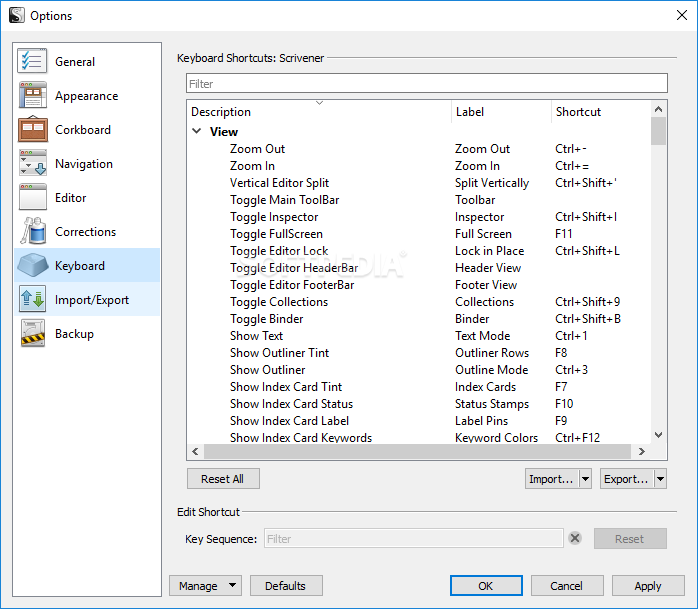The height and width of the screenshot is (609, 698).
Task: Click the Ctrl+Shift+I shortcut cell
Action: click(586, 217)
